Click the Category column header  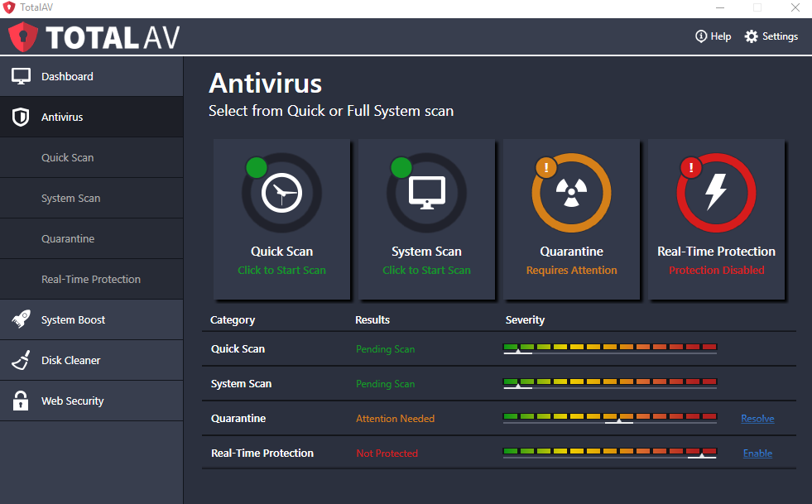pos(233,320)
